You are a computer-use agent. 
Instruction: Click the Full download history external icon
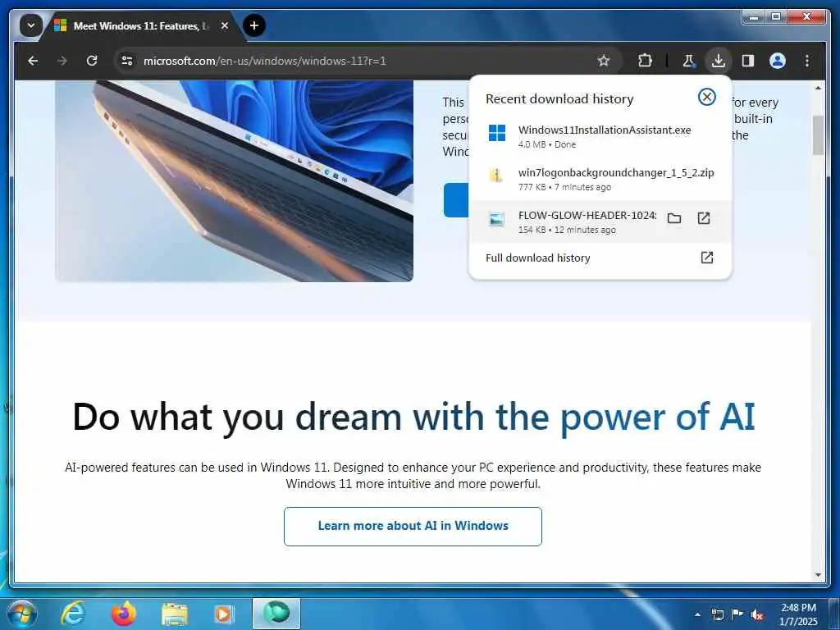(706, 258)
